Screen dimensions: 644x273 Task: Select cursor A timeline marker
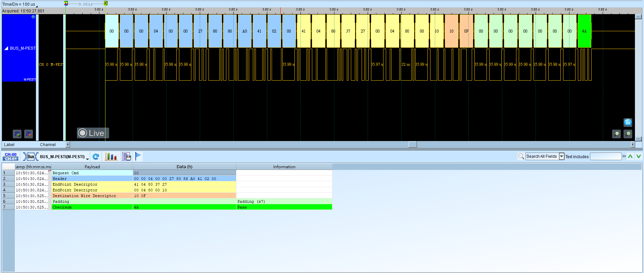(66, 3)
